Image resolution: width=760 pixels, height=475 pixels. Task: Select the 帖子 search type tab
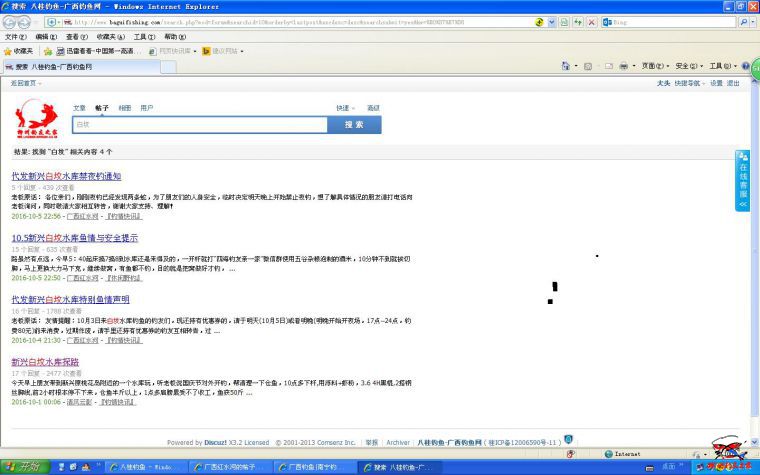pos(102,108)
